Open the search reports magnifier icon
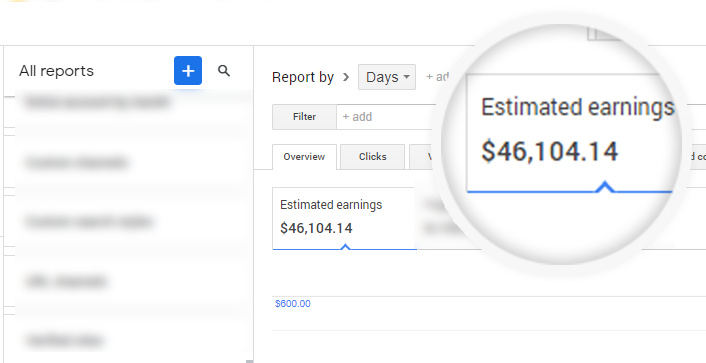The image size is (706, 363). 224,71
